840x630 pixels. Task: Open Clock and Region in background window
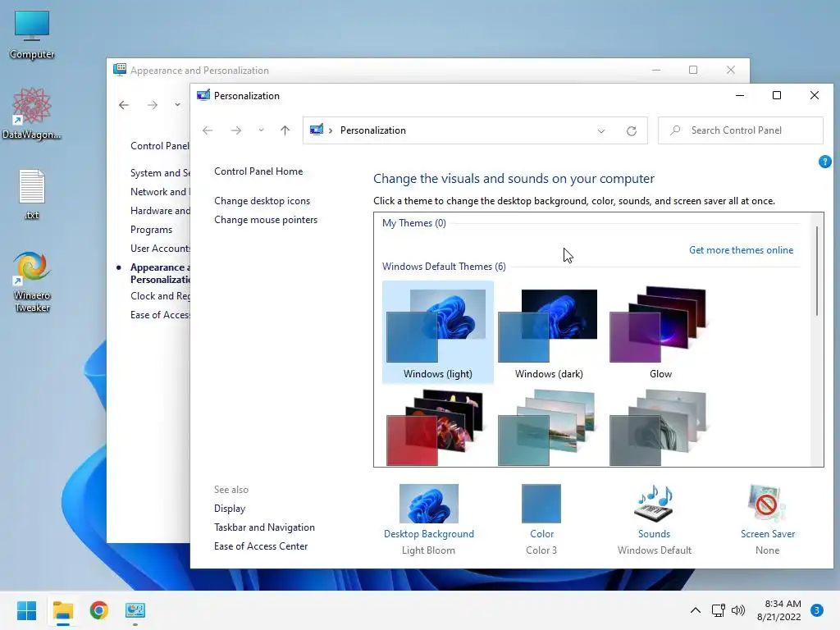point(160,295)
